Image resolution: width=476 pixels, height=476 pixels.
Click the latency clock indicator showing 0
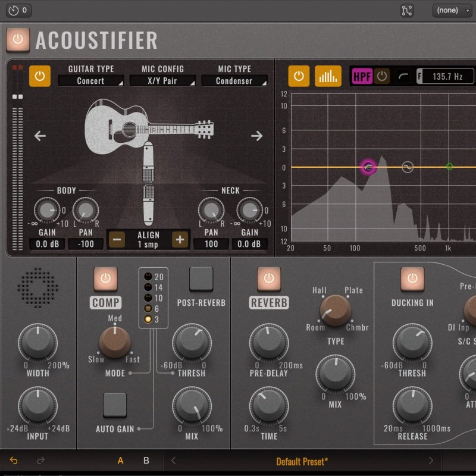(18, 10)
